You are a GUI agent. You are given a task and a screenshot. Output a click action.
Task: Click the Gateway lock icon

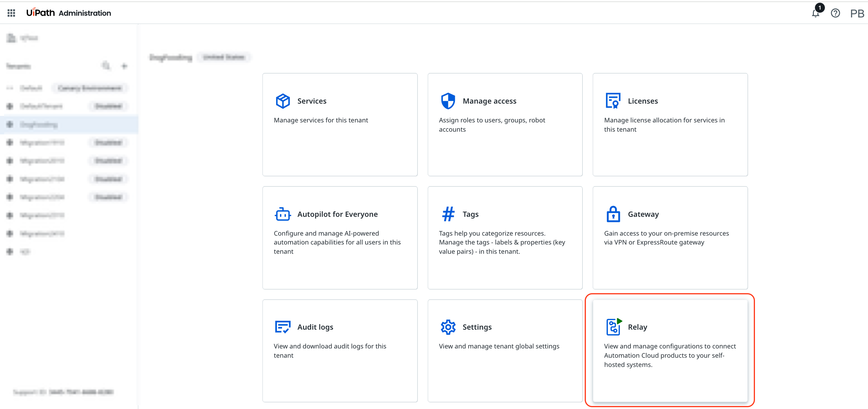click(613, 214)
